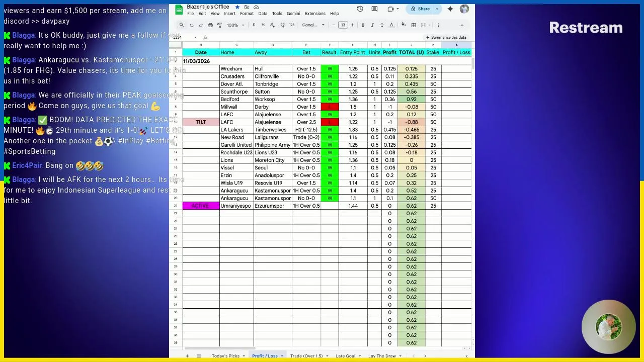
Task: Switch to Today's Picks sheet tab
Action: click(x=225, y=356)
